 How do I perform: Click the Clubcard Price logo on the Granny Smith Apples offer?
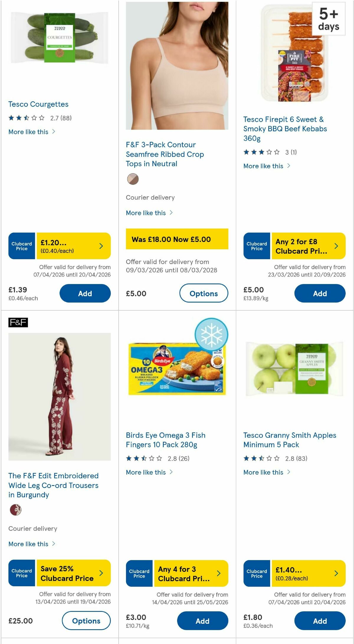pos(257,573)
